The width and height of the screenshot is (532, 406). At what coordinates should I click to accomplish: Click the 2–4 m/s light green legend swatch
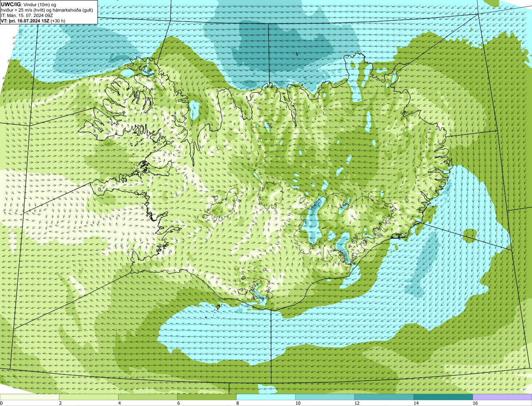[x=89, y=397]
